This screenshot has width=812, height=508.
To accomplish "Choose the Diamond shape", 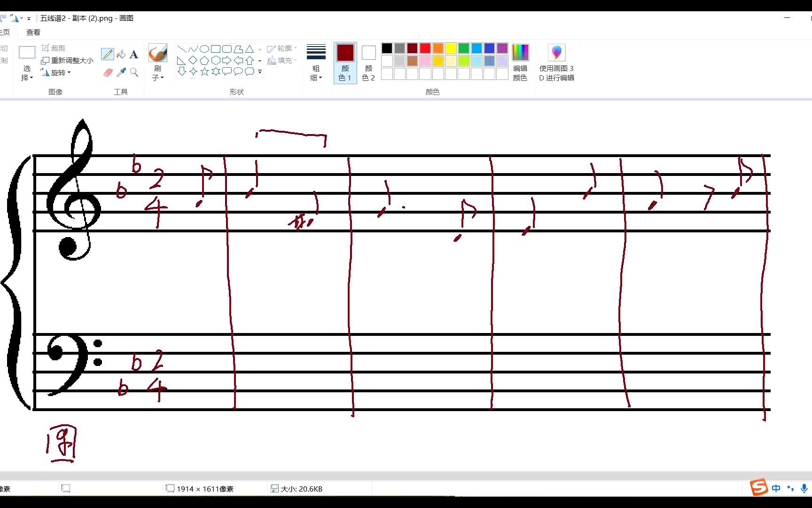I will 193,60.
